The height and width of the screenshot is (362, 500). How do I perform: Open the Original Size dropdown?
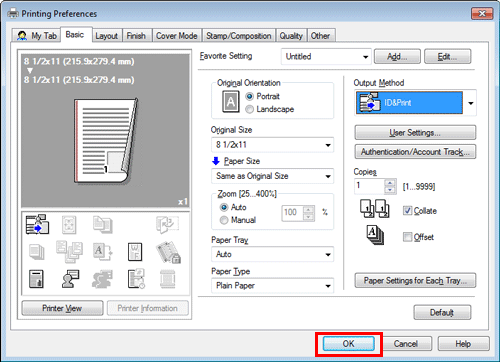272,145
